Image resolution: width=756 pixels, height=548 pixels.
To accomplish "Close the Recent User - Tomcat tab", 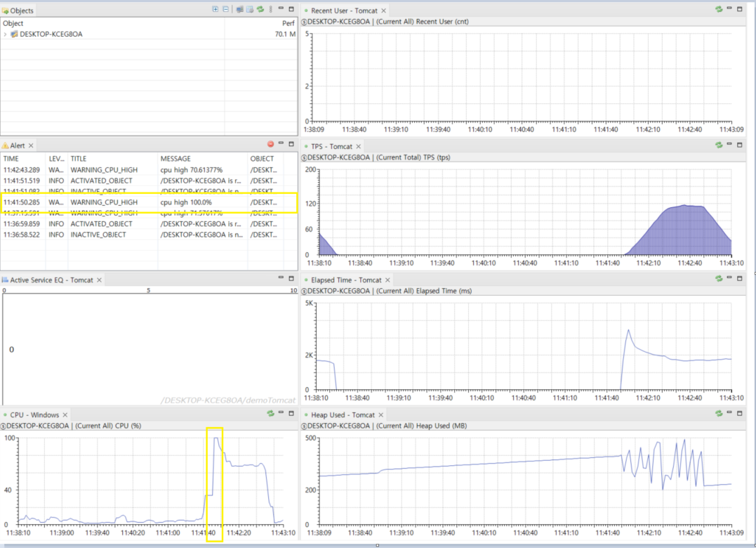I will pyautogui.click(x=384, y=11).
